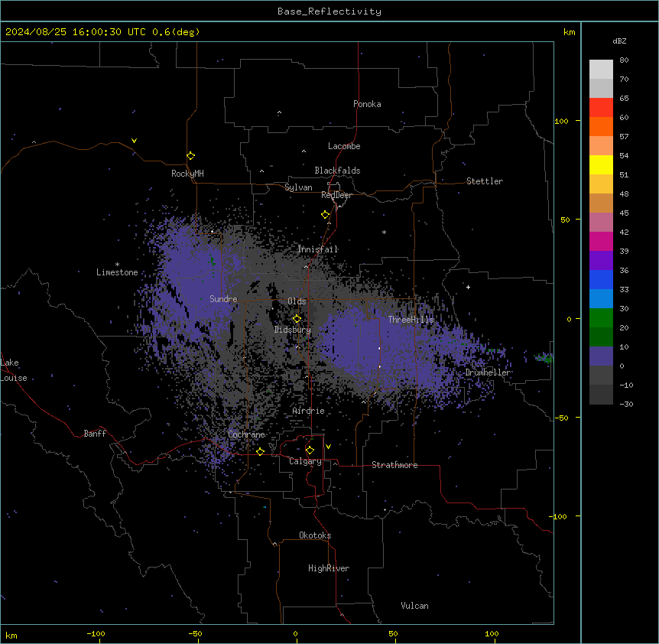This screenshot has width=659, height=644.
Task: Click the yellow diamond marker south of RedDeer
Action: pos(326,215)
